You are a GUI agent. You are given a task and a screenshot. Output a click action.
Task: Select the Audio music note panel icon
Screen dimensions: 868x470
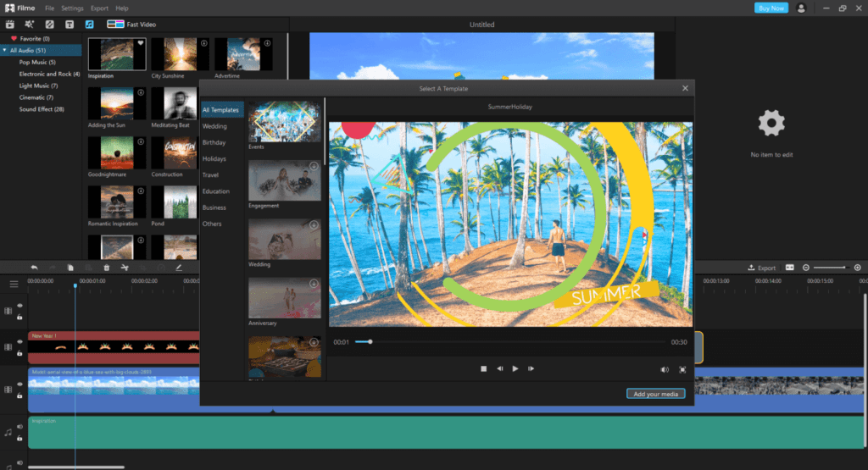(89, 25)
